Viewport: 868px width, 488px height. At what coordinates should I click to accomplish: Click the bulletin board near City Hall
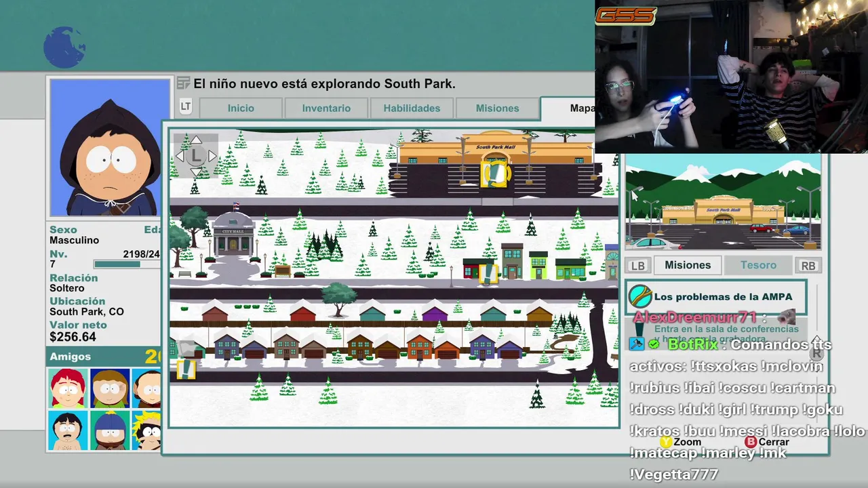[x=282, y=270]
